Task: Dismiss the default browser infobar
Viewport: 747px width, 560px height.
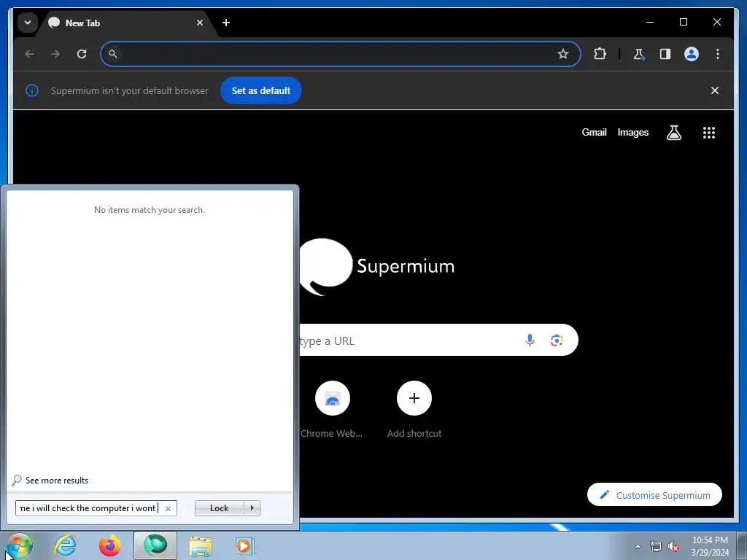Action: pyautogui.click(x=715, y=90)
